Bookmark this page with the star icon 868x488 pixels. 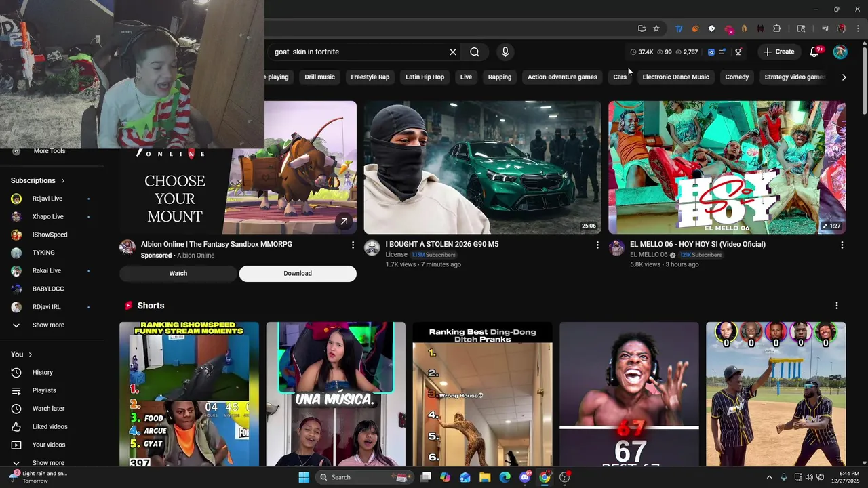tap(656, 28)
